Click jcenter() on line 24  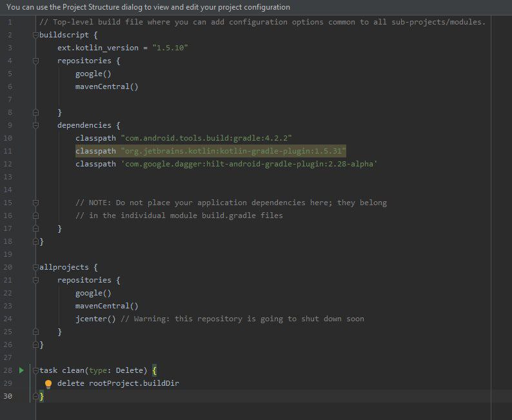click(95, 319)
